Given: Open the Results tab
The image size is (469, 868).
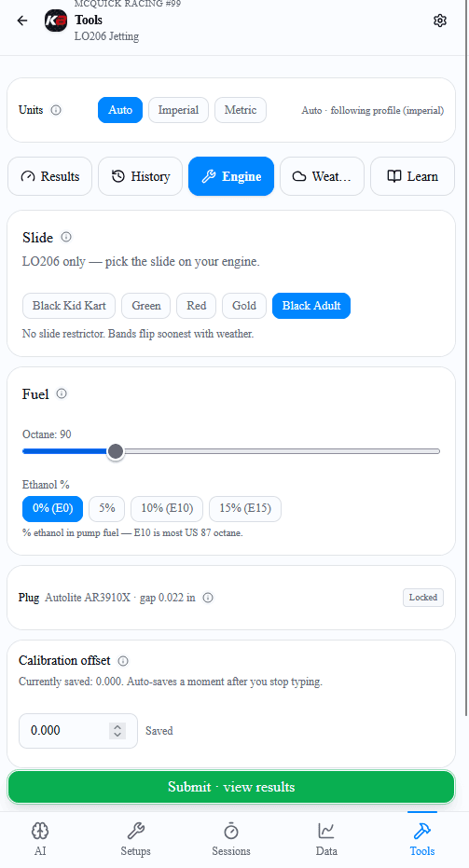Looking at the screenshot, I should (x=49, y=176).
